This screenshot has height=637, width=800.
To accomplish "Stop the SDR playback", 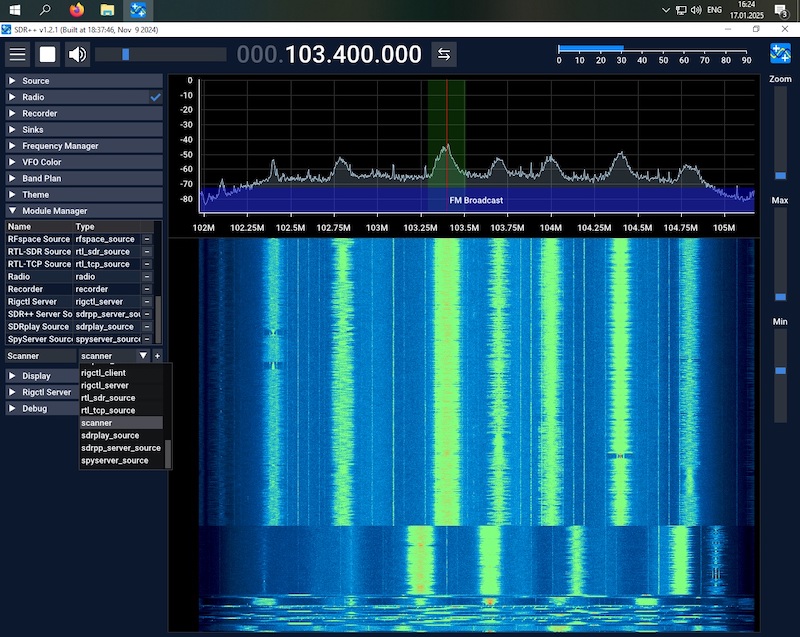I will (x=47, y=54).
